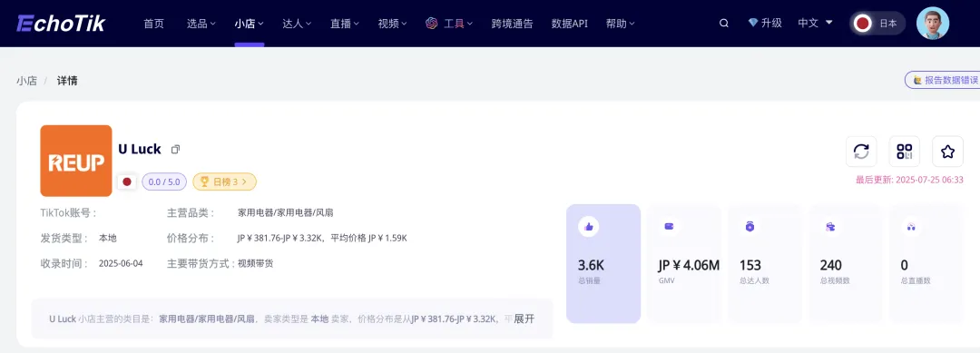Click the EchoTik logo
The width and height of the screenshot is (980, 353).
(61, 23)
